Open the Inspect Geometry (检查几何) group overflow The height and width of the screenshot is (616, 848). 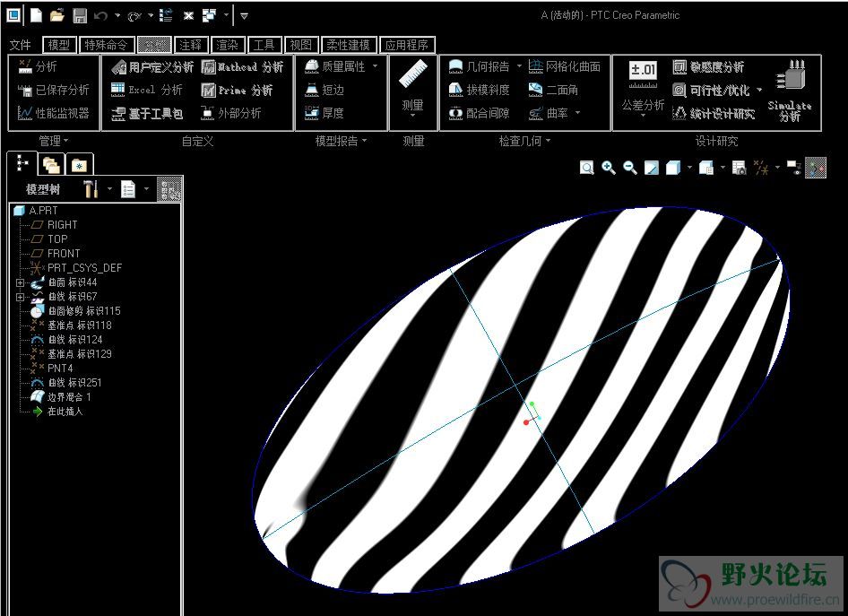click(x=524, y=141)
